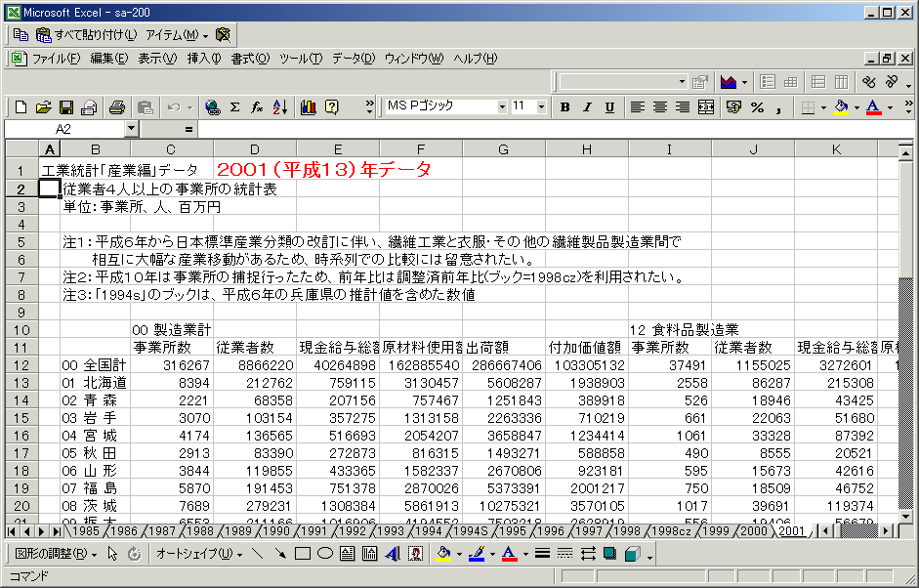Toggle underline formatting
Viewport: 919px width, 588px height.
pyautogui.click(x=609, y=107)
